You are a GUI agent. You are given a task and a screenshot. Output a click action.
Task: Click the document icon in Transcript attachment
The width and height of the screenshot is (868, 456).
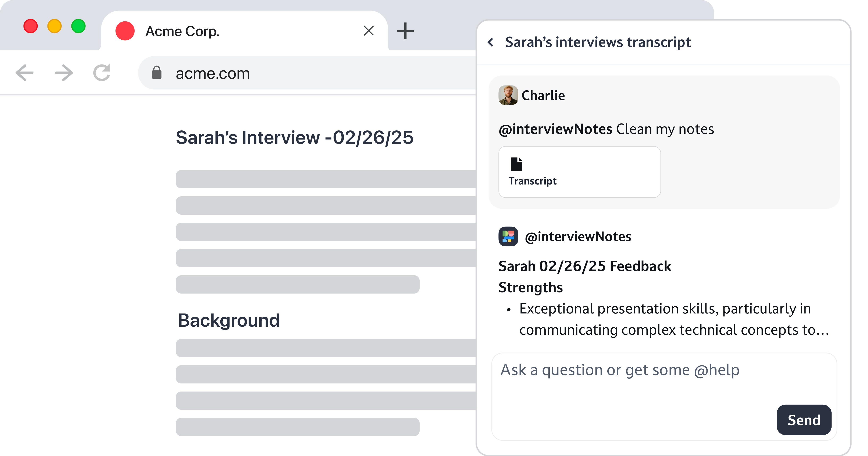[x=516, y=164]
